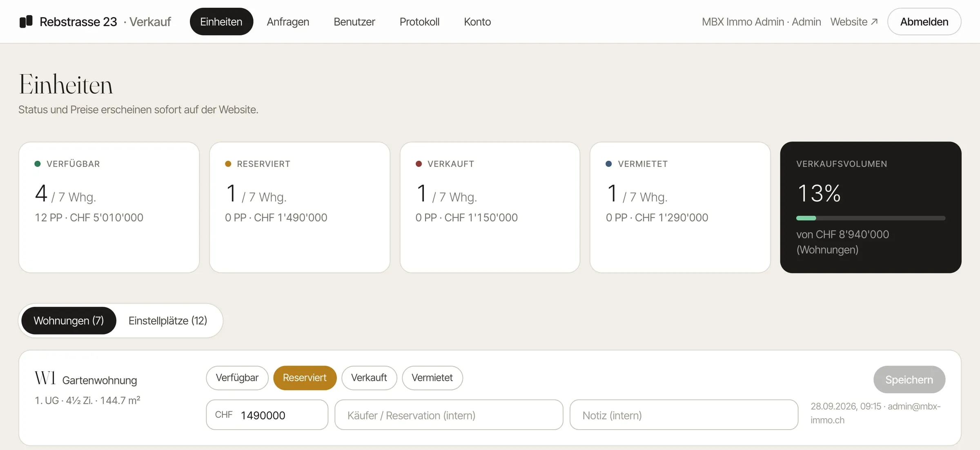This screenshot has height=450, width=980.
Task: Click the '0 PP · CHF 1'290'000' text
Action: (657, 217)
